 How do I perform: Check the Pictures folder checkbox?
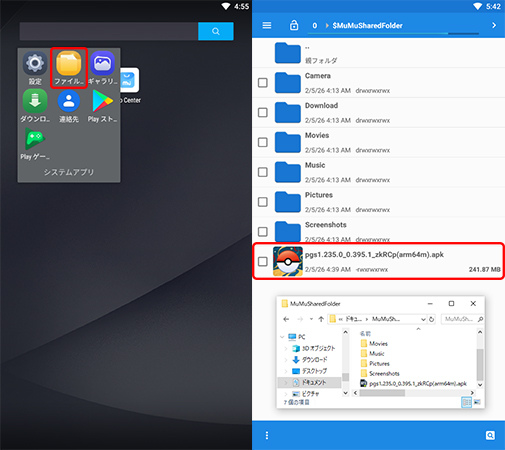[263, 202]
